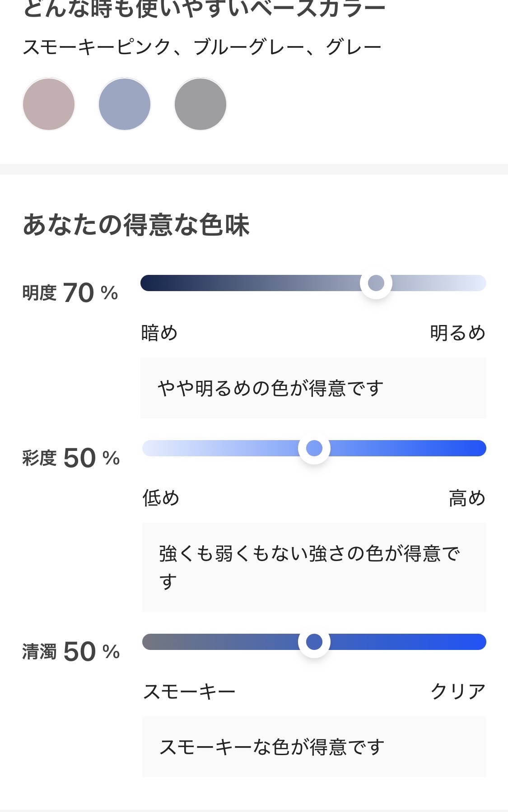Tap the クリア label under clarity slider
The height and width of the screenshot is (812, 508).
(x=458, y=691)
